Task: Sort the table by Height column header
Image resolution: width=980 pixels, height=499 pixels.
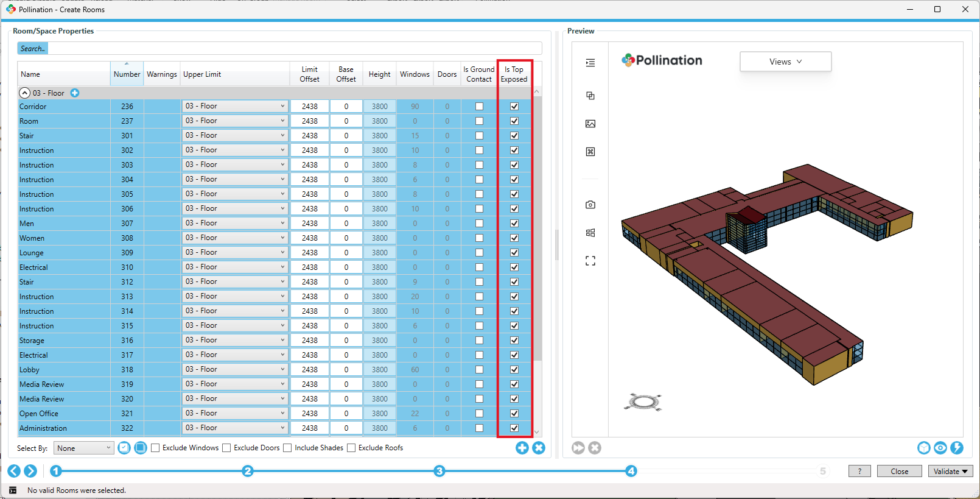Action: pyautogui.click(x=379, y=74)
